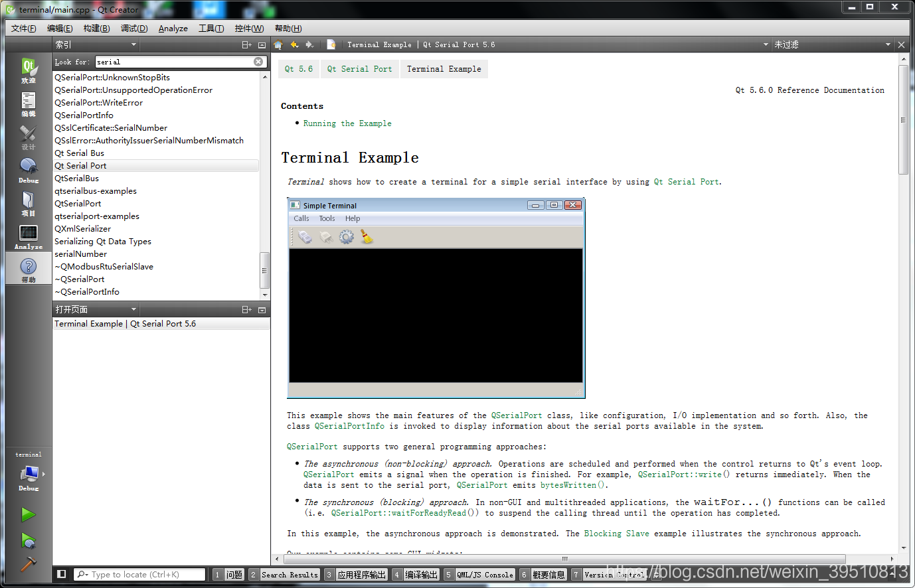Select open page Terminal Example | Qt Serial Port 5.6
This screenshot has width=915, height=588.
click(161, 324)
